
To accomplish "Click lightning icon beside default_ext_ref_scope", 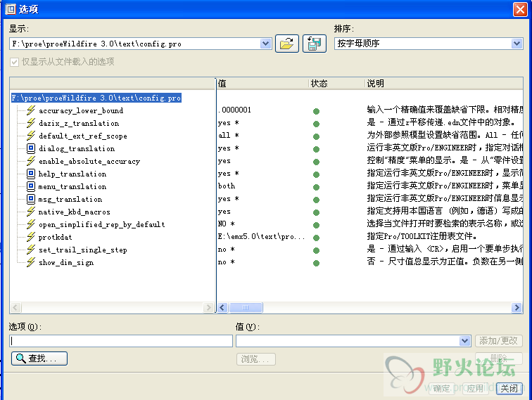I will click(31, 136).
